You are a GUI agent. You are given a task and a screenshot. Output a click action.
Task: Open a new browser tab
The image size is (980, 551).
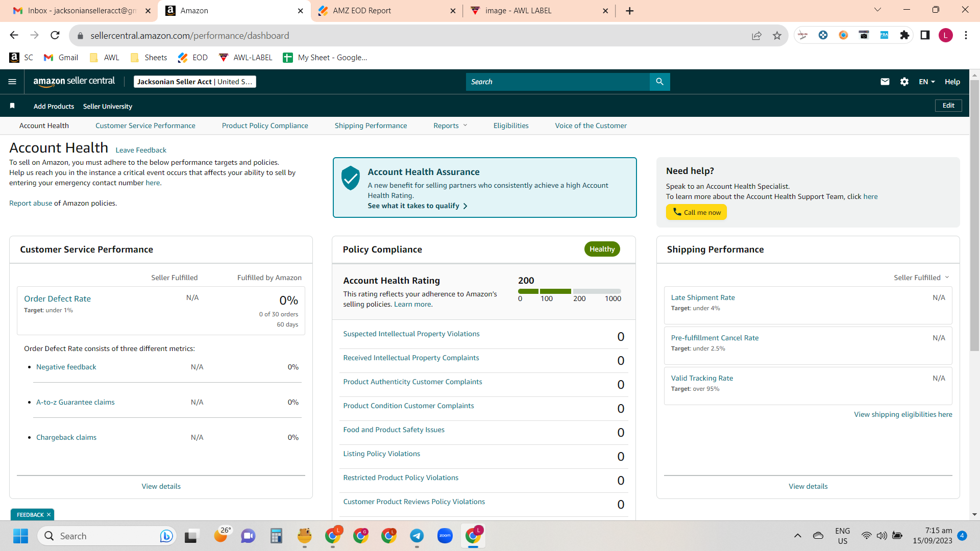630,11
